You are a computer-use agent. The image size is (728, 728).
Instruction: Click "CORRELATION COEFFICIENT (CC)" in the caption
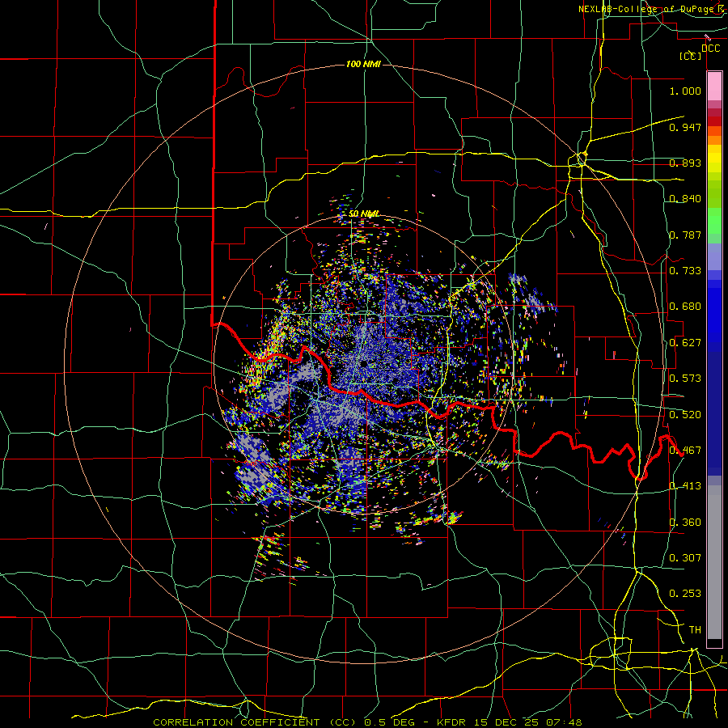pos(255,722)
